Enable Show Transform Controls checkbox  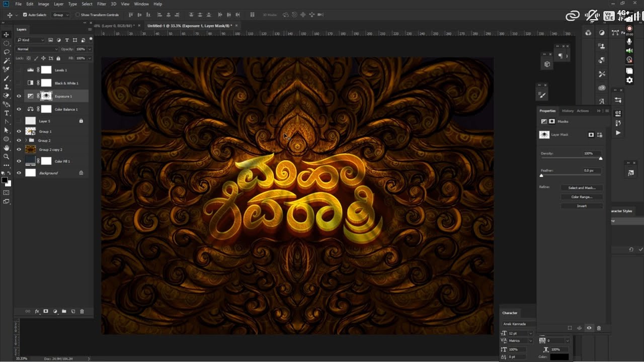pos(77,15)
